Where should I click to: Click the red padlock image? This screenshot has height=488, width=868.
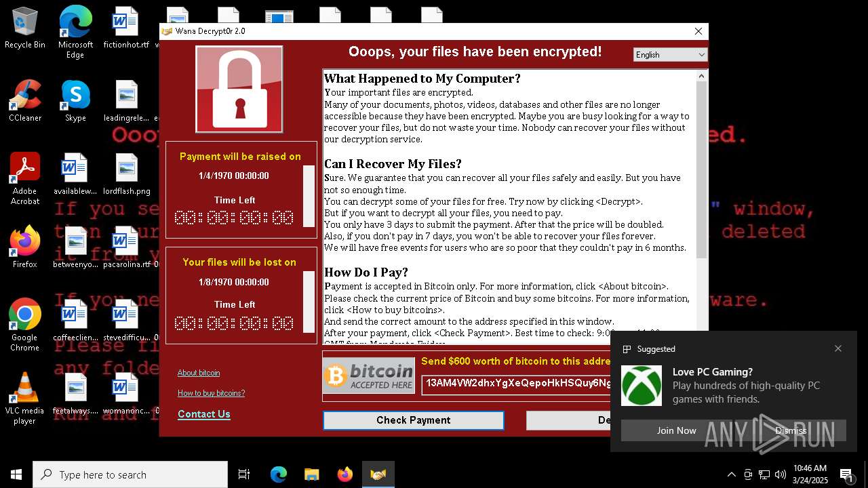239,89
